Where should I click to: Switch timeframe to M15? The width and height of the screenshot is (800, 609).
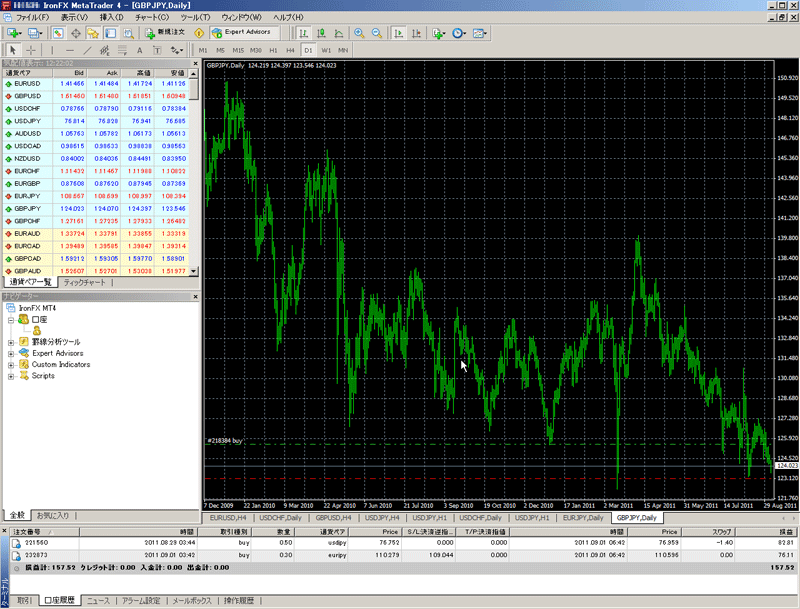coord(238,50)
